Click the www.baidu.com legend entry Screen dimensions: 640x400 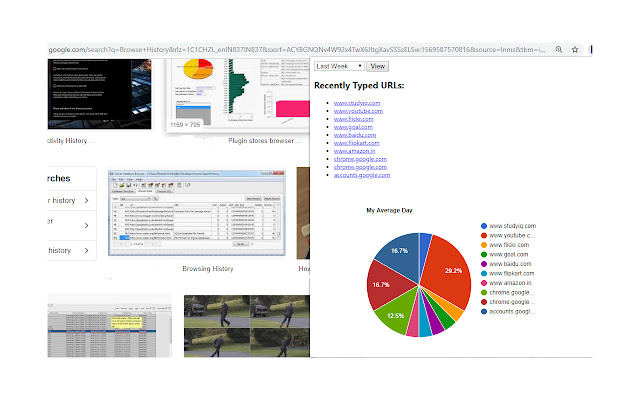click(x=506, y=264)
